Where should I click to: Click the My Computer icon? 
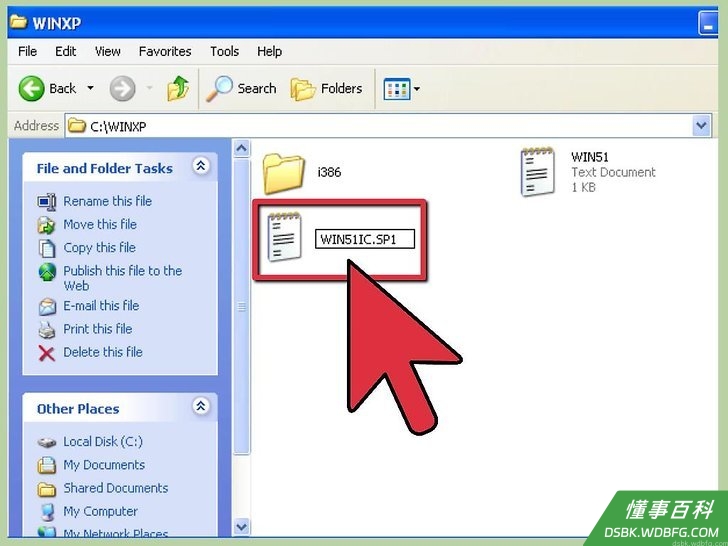[46, 512]
